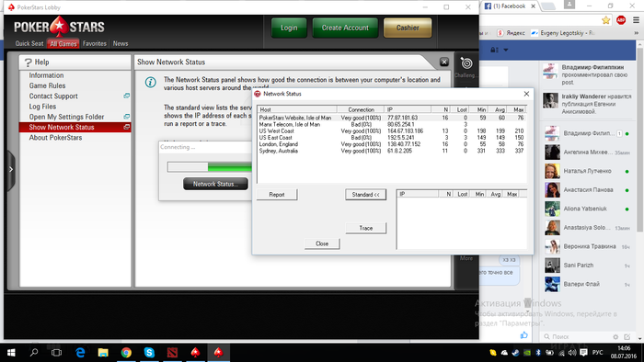Open the AdBlock Plus extension icon in Chrome
The image size is (644, 362).
coord(621,20)
